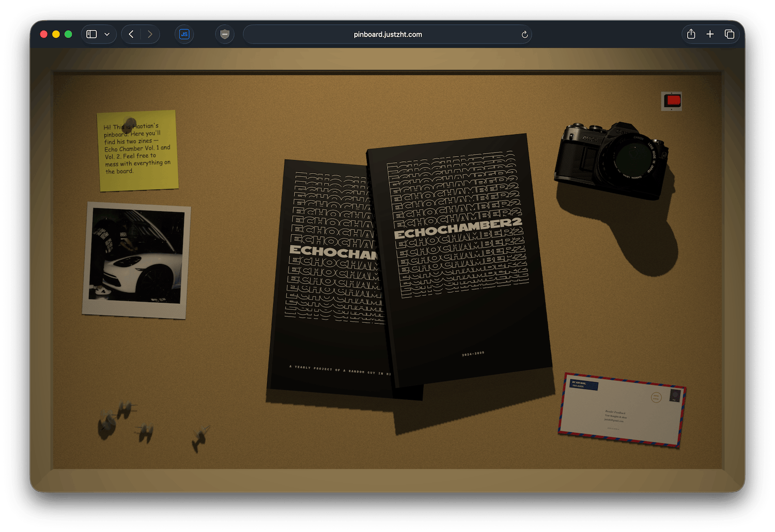This screenshot has width=775, height=532.
Task: Flip the red light switch on the board
Action: [x=671, y=101]
